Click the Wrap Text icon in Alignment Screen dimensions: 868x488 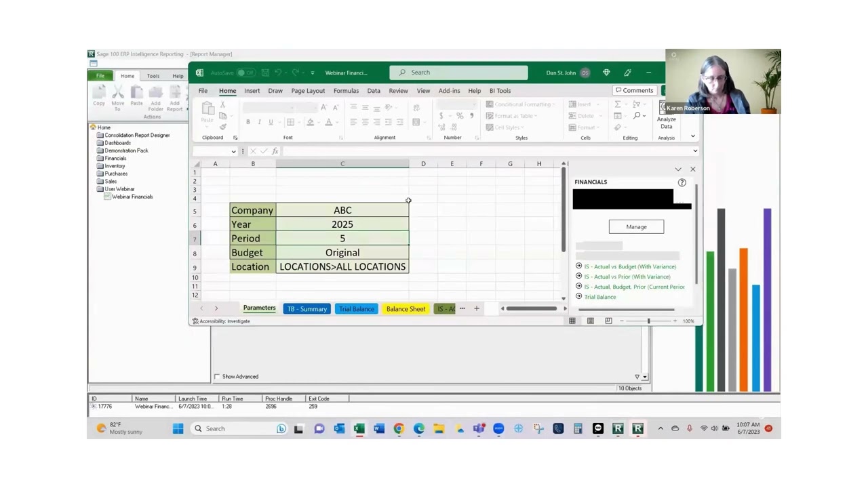click(416, 108)
